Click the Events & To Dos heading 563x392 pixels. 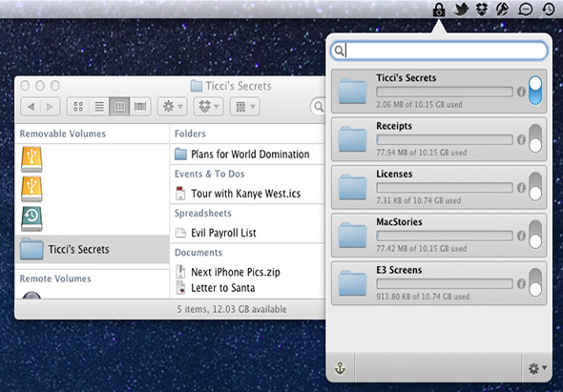pos(209,174)
